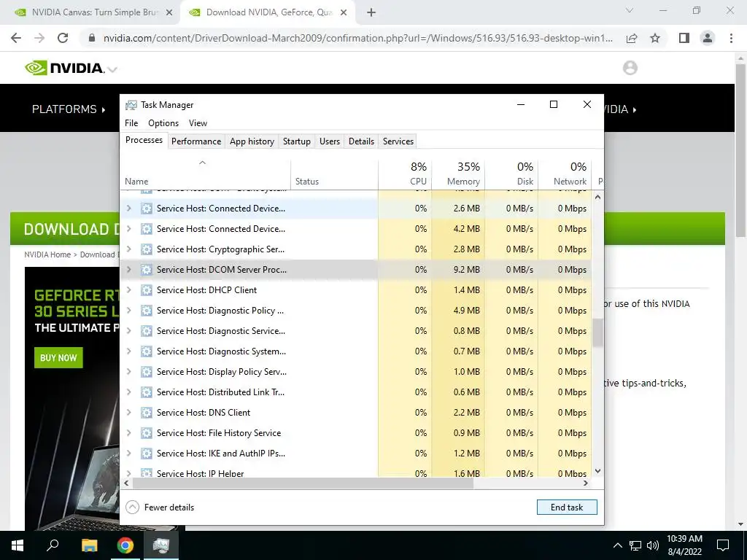The height and width of the screenshot is (560, 747).
Task: Click gear icon of File History Service
Action: click(146, 433)
